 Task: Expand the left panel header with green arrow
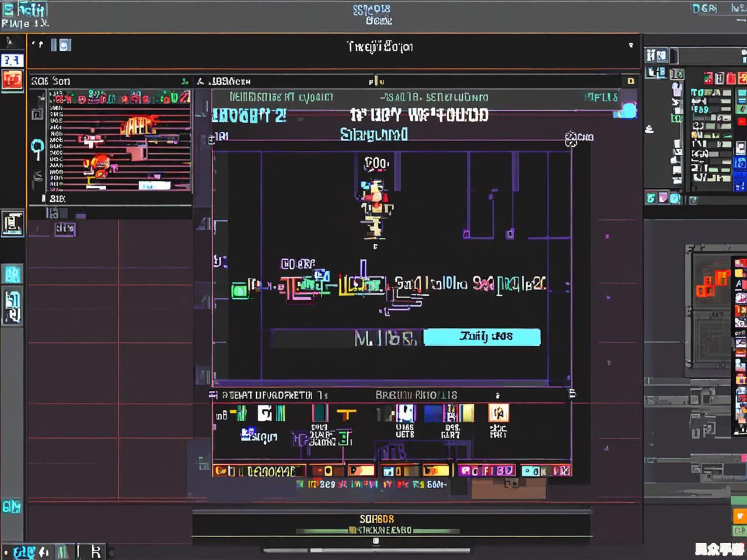pos(184,81)
